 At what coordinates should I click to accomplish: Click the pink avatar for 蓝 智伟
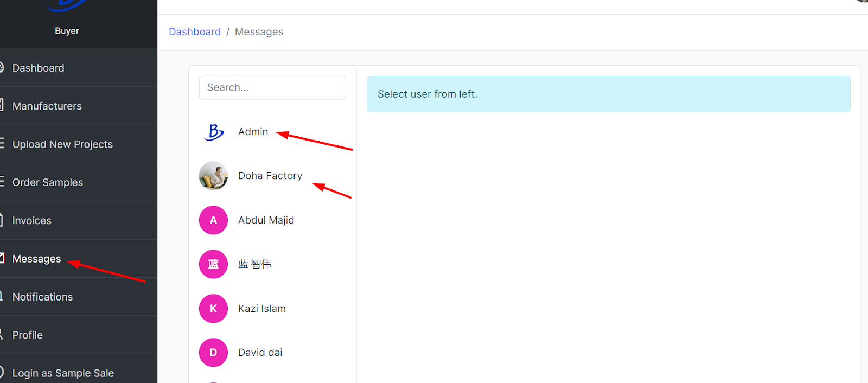(x=214, y=264)
